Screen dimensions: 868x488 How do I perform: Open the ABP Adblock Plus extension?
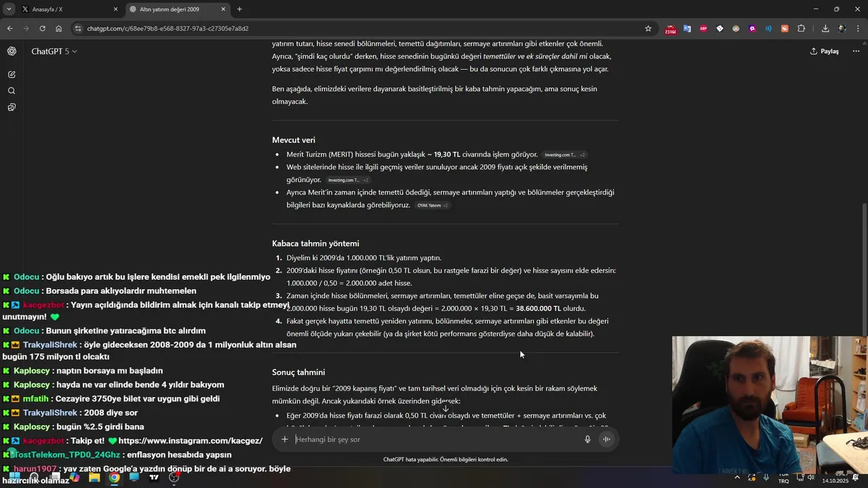click(x=703, y=28)
